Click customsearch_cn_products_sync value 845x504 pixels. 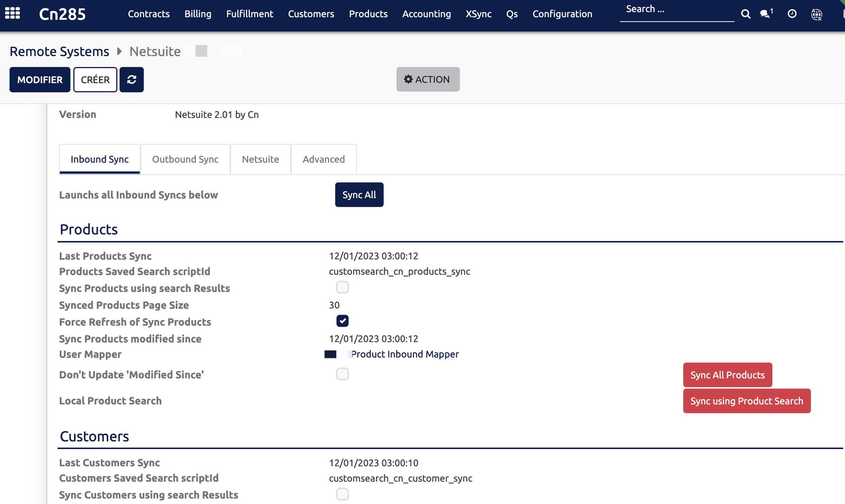[x=400, y=272]
